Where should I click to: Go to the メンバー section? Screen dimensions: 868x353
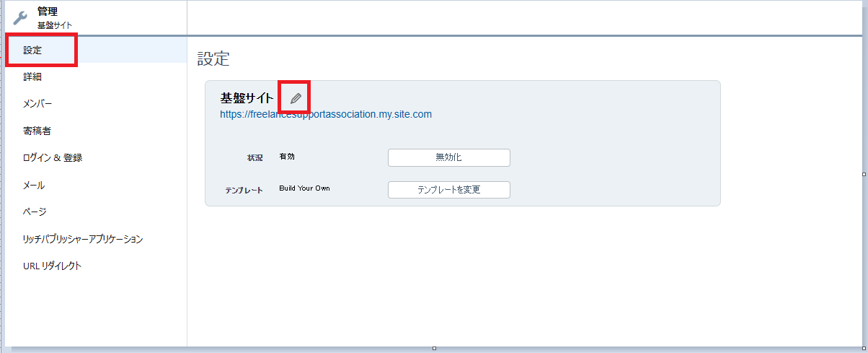[x=37, y=104]
